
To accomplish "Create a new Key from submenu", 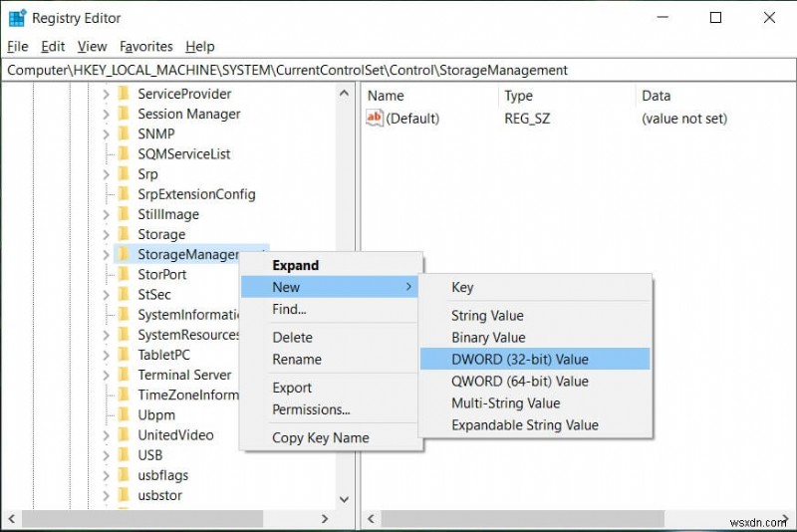I will [x=535, y=287].
